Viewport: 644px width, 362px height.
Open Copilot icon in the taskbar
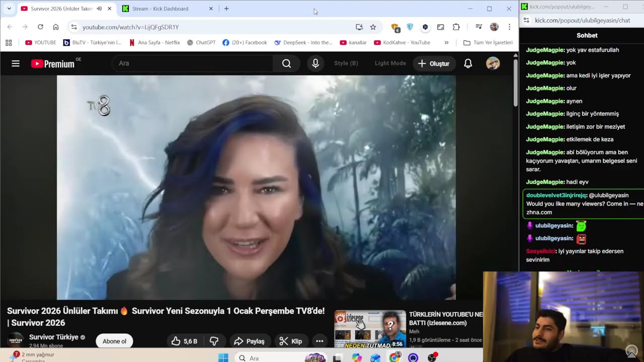357,357
